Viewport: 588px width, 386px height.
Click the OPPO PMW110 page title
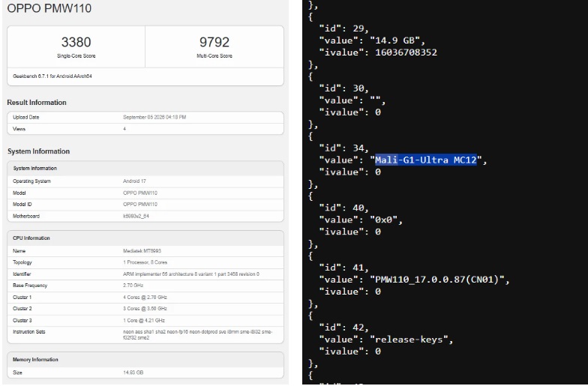[49, 7]
